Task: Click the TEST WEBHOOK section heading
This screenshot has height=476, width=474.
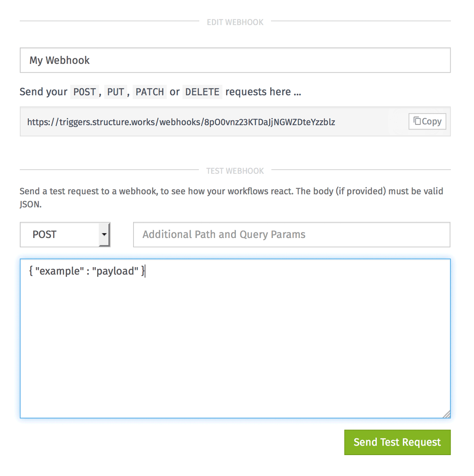Action: 235,171
